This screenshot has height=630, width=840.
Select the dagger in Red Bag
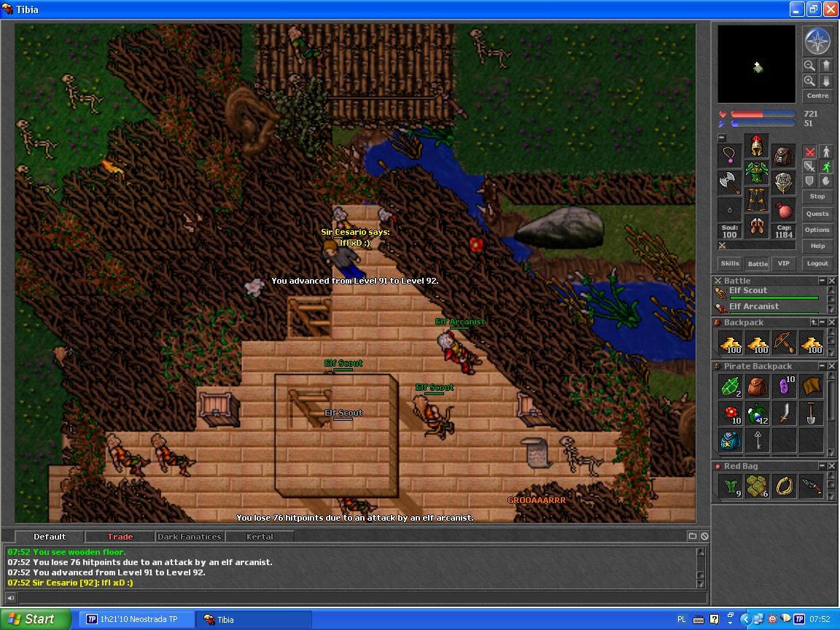point(811,486)
